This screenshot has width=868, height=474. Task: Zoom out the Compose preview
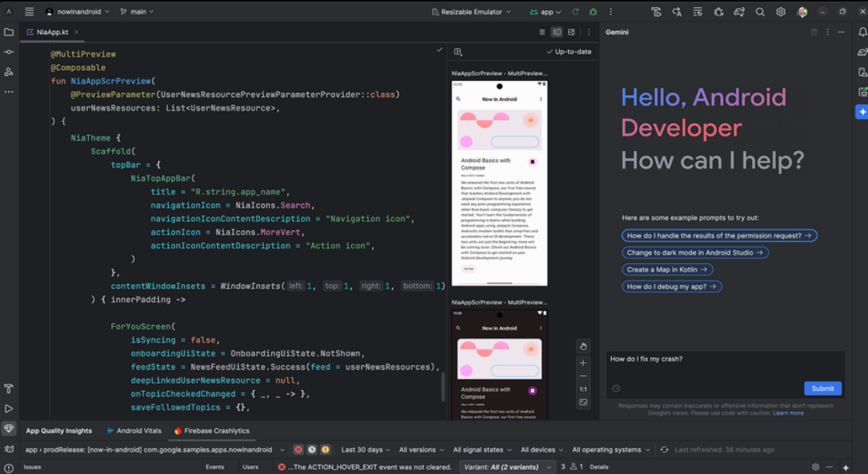point(583,376)
